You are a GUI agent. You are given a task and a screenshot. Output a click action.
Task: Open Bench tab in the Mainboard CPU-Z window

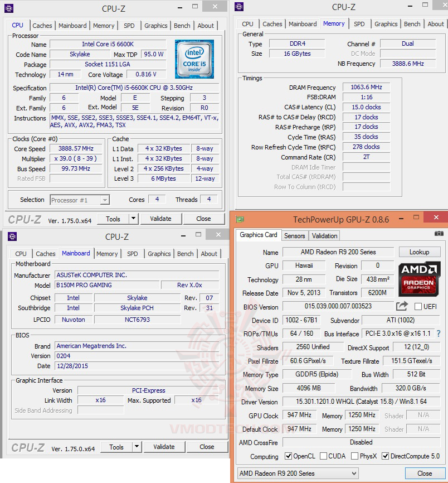click(x=185, y=254)
